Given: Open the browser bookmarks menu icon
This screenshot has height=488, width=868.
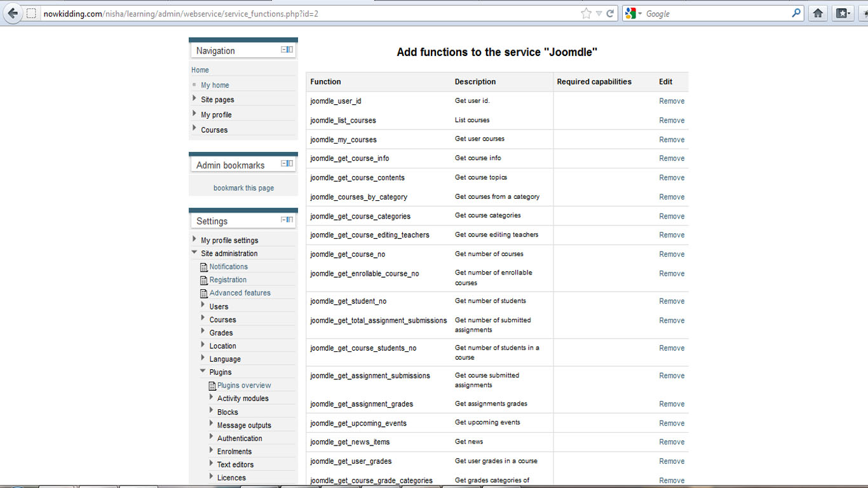Looking at the screenshot, I should (x=842, y=13).
